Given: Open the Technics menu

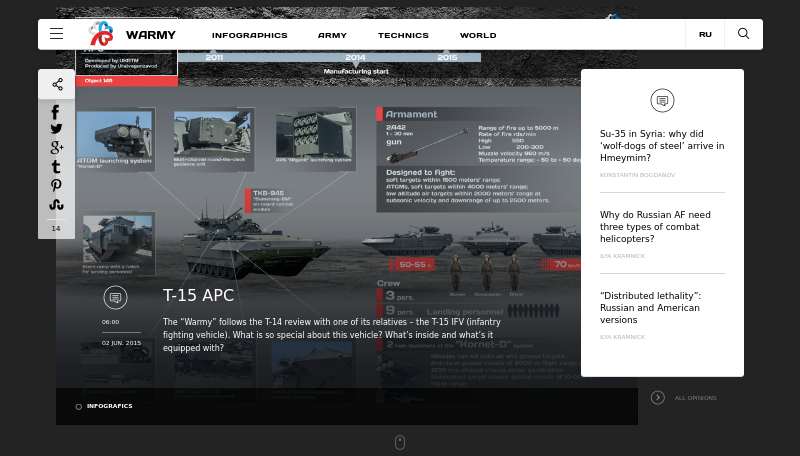Looking at the screenshot, I should click(403, 35).
